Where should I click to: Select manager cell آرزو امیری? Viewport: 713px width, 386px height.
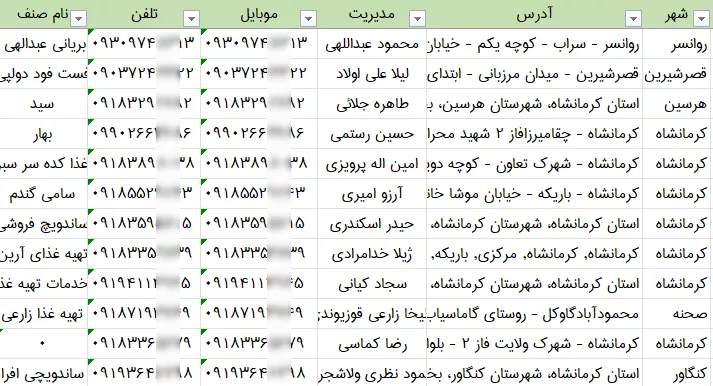click(372, 194)
